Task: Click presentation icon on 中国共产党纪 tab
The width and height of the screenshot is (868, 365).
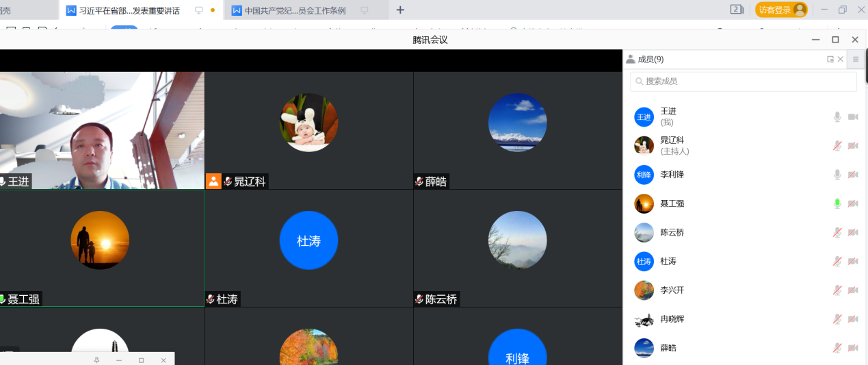Action: [x=365, y=10]
